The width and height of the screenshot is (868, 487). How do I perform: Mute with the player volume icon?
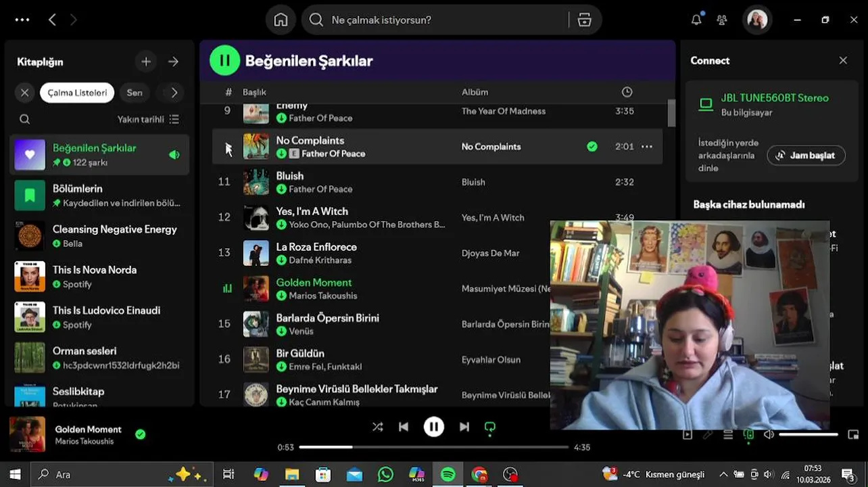coord(769,435)
